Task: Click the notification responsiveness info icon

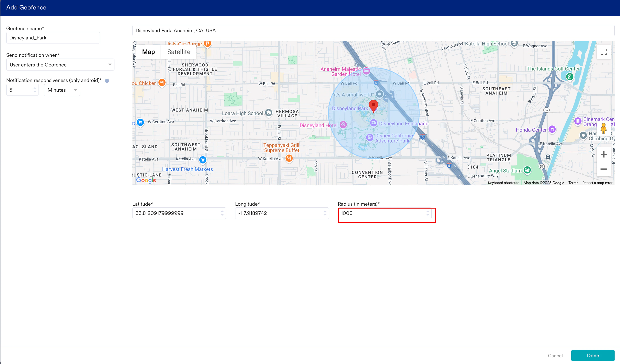Action: click(107, 81)
